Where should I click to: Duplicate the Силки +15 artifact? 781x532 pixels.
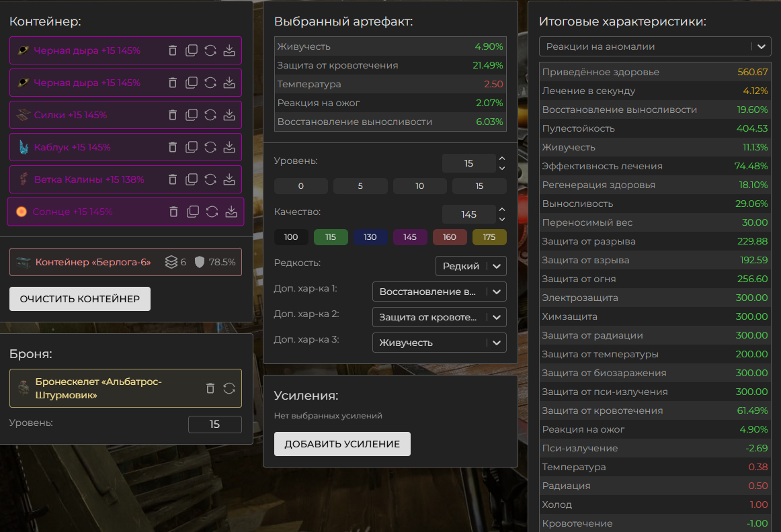192,115
